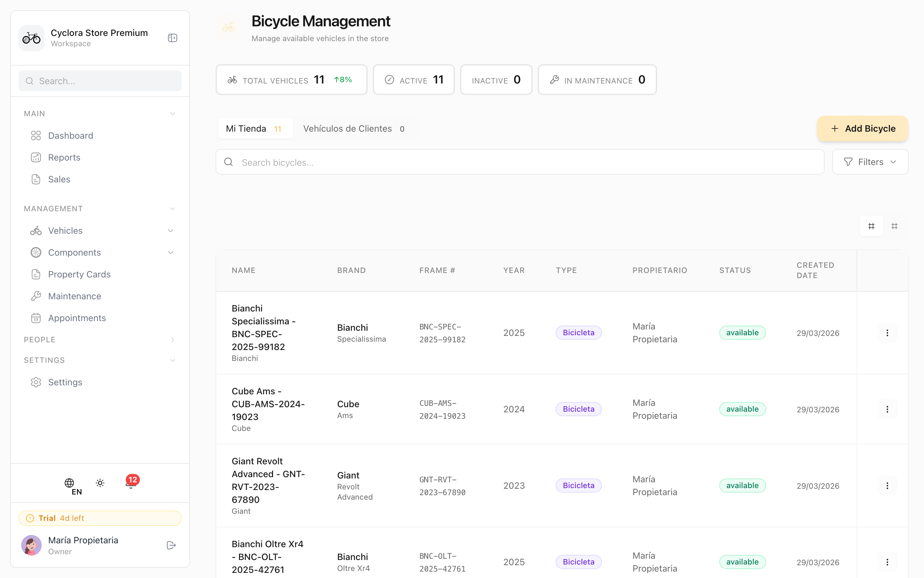Screen dimensions: 924x578
Task: Open row actions for Bianchi Oltre Xr4
Action: pos(887,562)
